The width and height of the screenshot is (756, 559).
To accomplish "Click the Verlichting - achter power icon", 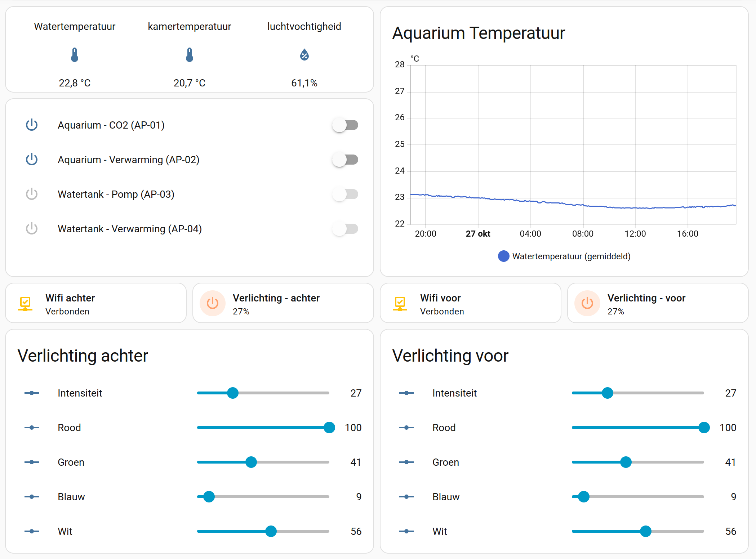I will tap(213, 303).
